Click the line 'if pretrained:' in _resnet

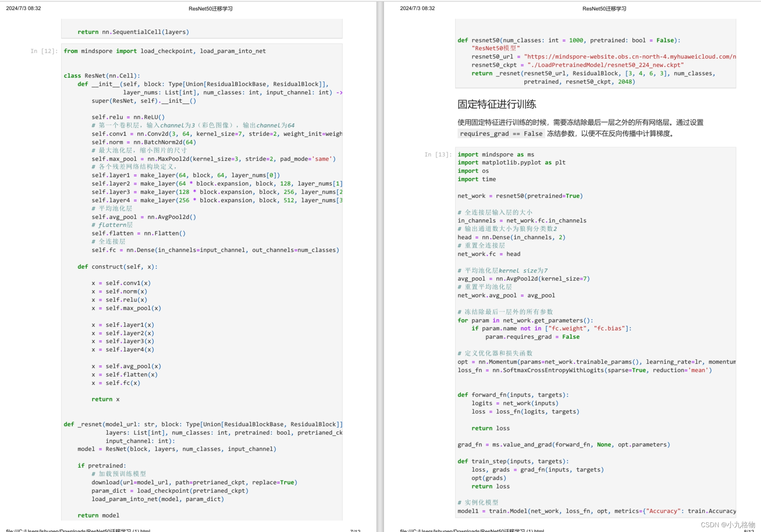[x=102, y=466]
